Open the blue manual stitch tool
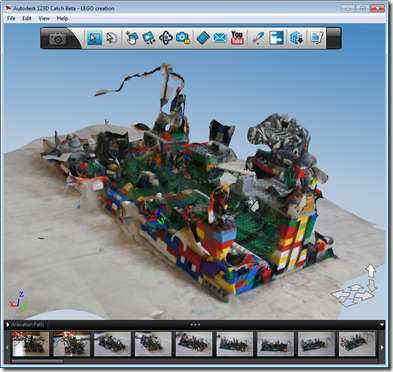The image size is (393, 372). (x=276, y=38)
